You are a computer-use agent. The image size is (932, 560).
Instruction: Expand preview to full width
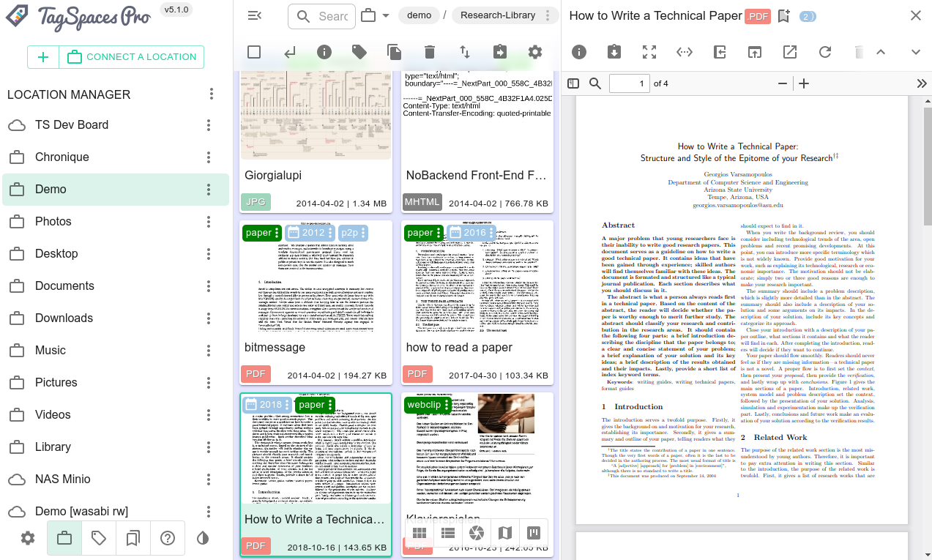(685, 52)
